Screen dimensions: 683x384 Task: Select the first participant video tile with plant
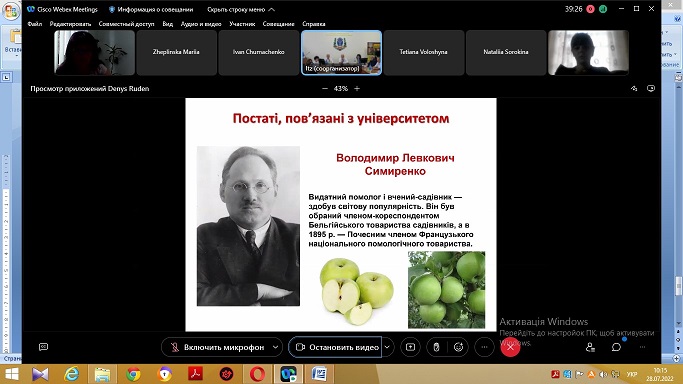(x=94, y=52)
